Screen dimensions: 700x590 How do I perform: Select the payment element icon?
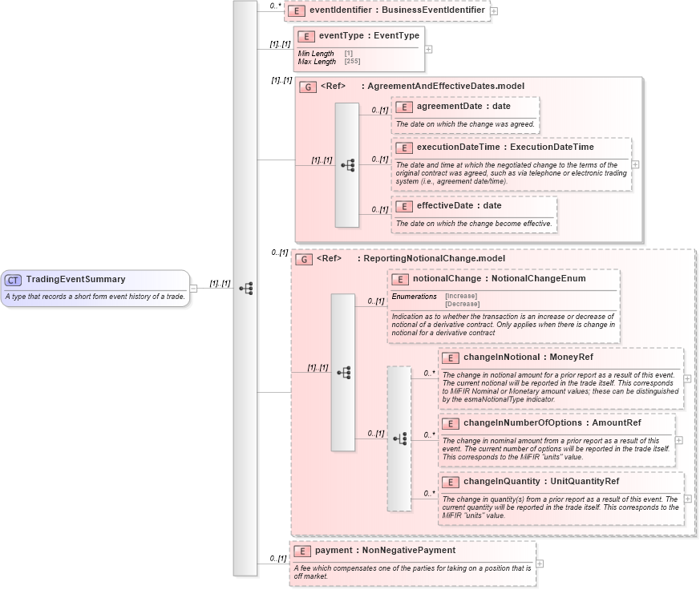(302, 551)
